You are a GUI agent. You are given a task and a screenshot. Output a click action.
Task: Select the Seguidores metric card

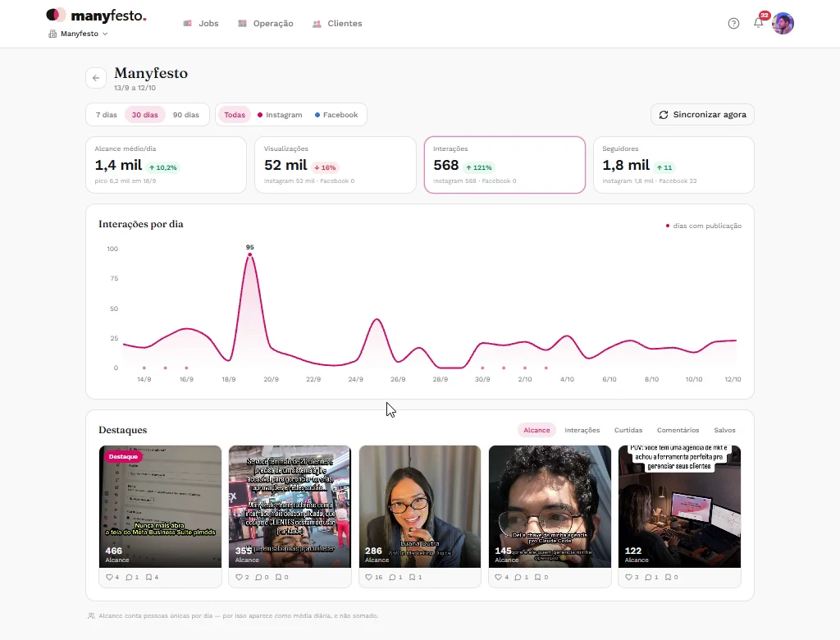click(673, 165)
